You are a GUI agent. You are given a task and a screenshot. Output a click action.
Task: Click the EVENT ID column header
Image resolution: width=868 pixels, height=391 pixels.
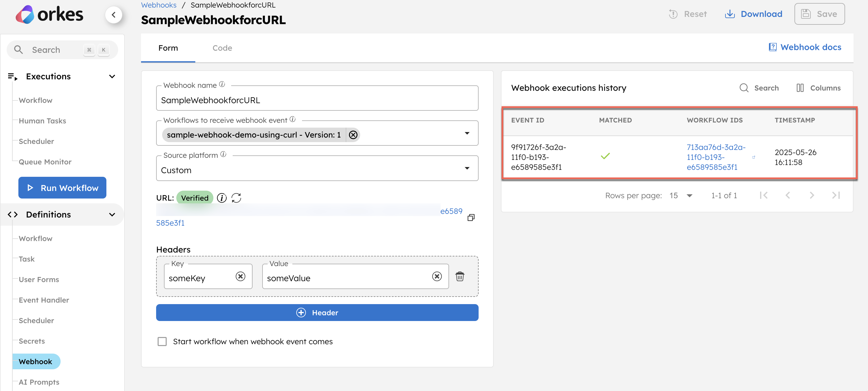click(528, 120)
